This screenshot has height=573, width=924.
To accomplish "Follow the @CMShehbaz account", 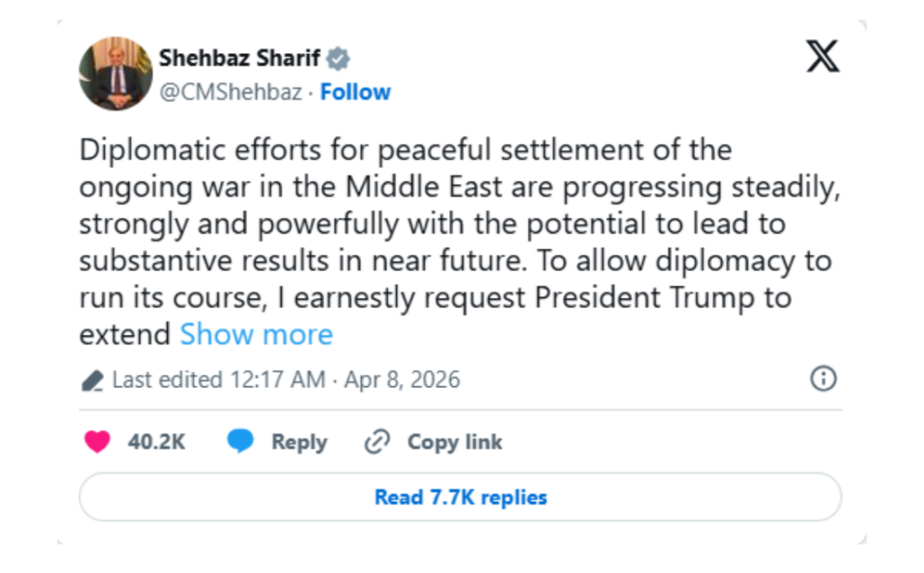I will coord(356,92).
